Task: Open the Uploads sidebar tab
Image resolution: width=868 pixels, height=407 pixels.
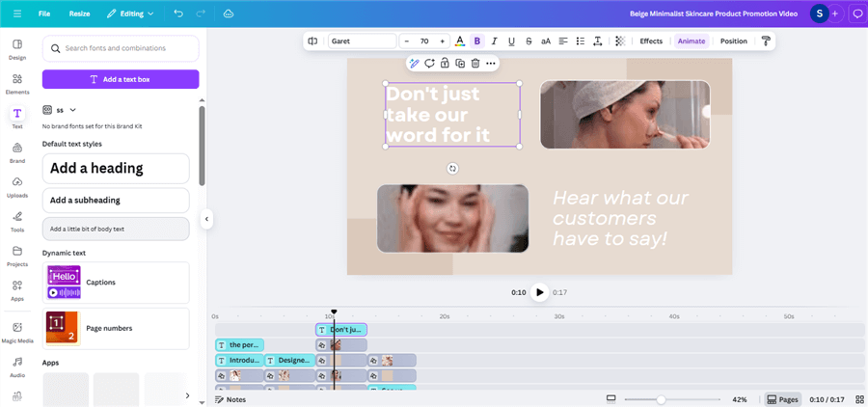Action: click(x=17, y=187)
